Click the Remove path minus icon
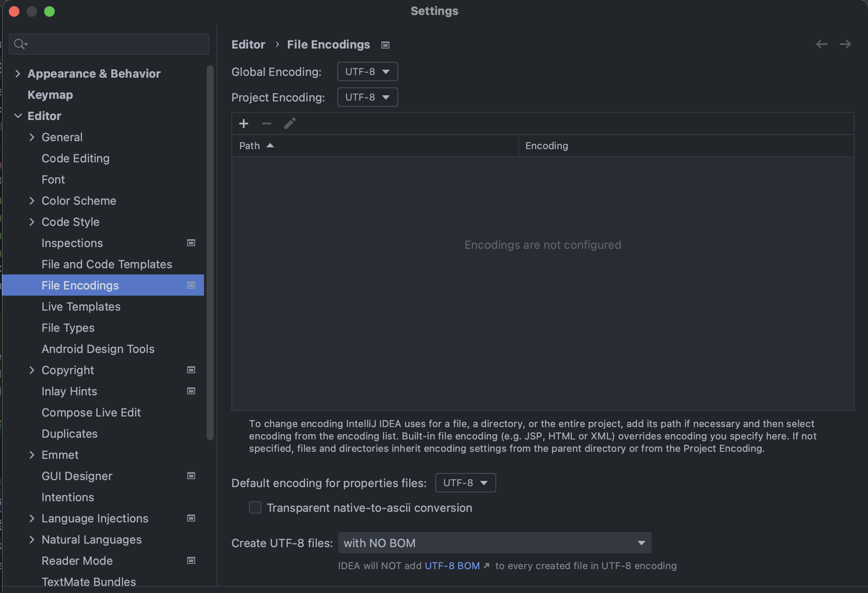The width and height of the screenshot is (868, 593). click(x=267, y=124)
